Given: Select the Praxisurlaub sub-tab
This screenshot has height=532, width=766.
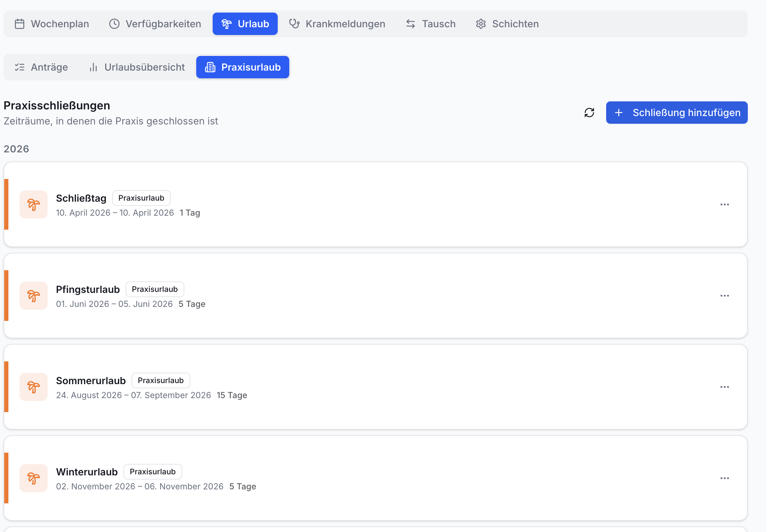Looking at the screenshot, I should pyautogui.click(x=243, y=67).
